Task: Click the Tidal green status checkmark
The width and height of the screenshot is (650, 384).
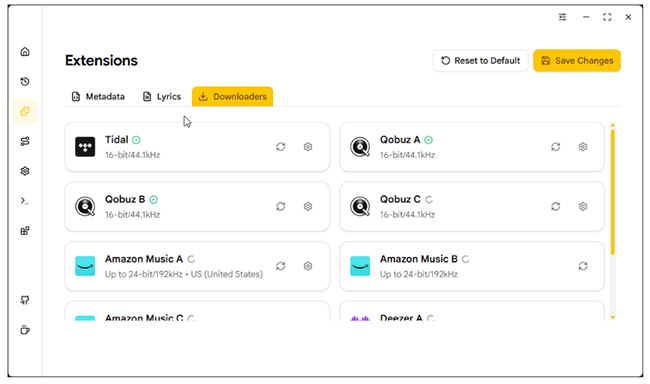Action: pos(136,140)
